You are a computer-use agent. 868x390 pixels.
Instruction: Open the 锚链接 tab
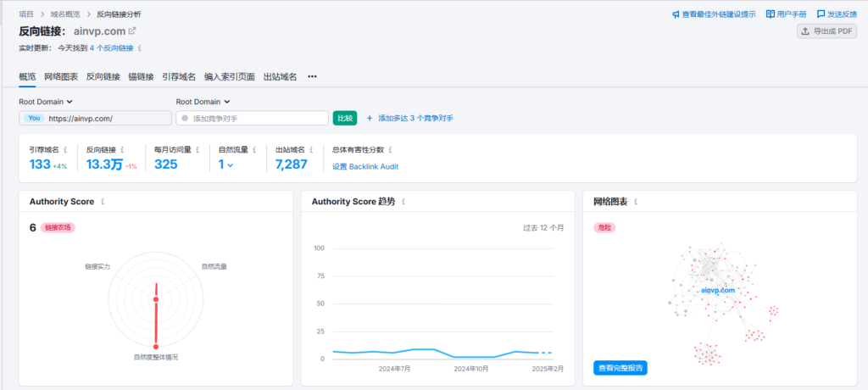point(142,77)
